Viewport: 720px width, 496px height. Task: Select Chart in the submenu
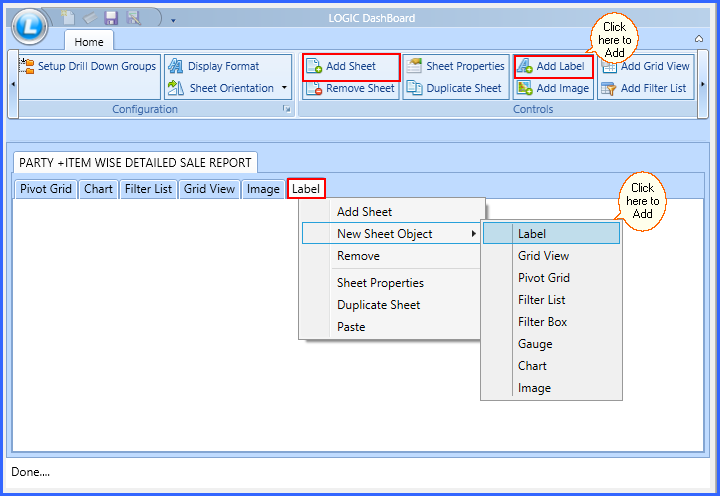[x=551, y=366]
